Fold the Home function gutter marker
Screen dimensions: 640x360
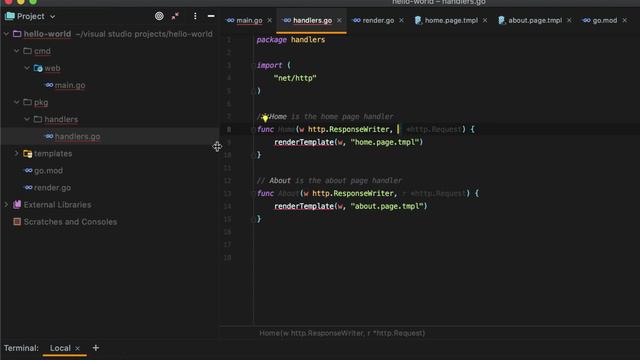pyautogui.click(x=253, y=129)
